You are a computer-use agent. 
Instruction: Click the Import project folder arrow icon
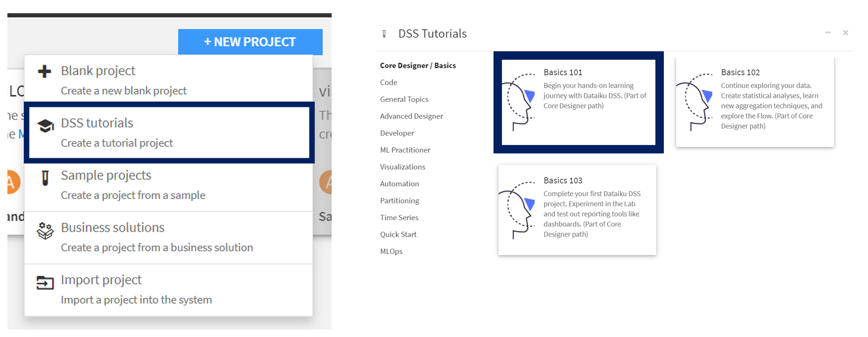[x=45, y=283]
